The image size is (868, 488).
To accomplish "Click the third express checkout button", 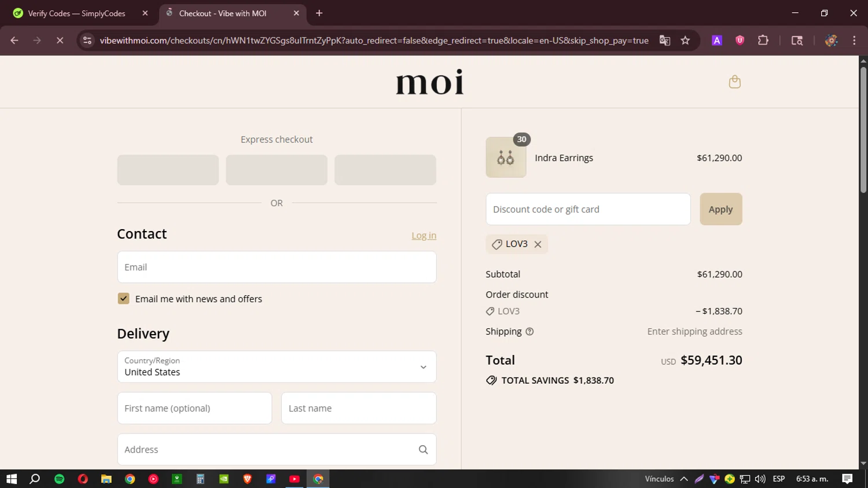I will click(385, 170).
